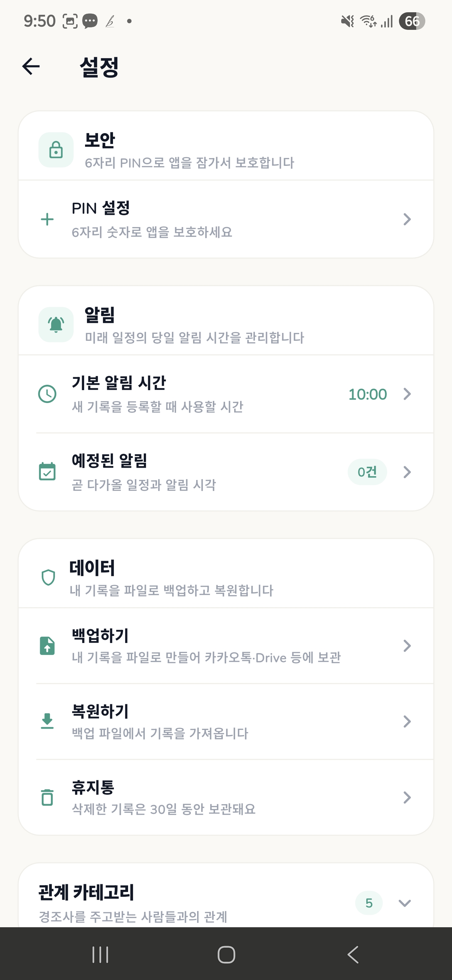Tap the trash can icon for 휴지통
This screenshot has height=980, width=452.
click(x=47, y=797)
